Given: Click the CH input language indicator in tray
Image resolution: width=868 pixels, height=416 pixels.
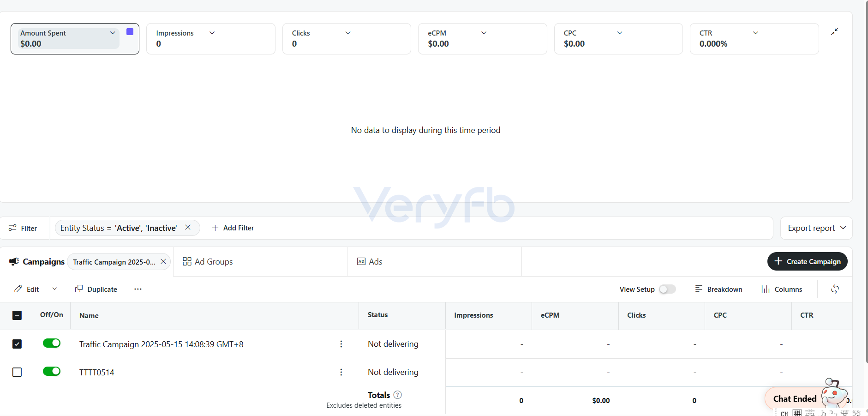Looking at the screenshot, I should point(784,413).
